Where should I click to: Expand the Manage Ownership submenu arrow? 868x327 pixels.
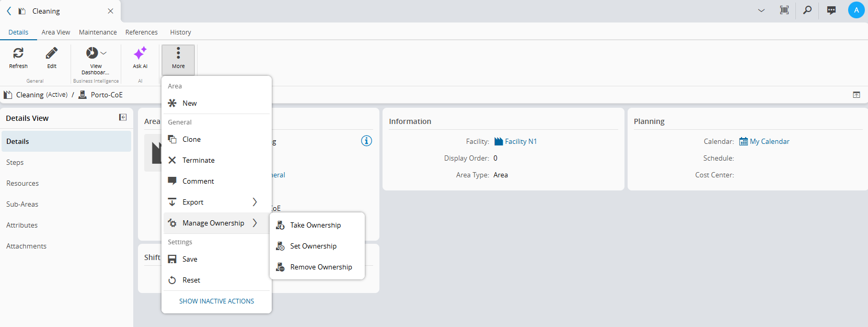pyautogui.click(x=254, y=223)
